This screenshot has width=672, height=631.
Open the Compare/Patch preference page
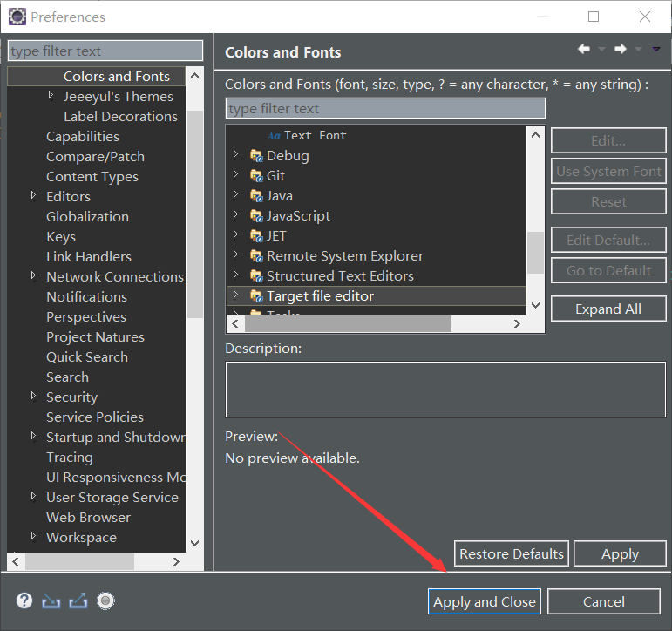click(x=95, y=157)
